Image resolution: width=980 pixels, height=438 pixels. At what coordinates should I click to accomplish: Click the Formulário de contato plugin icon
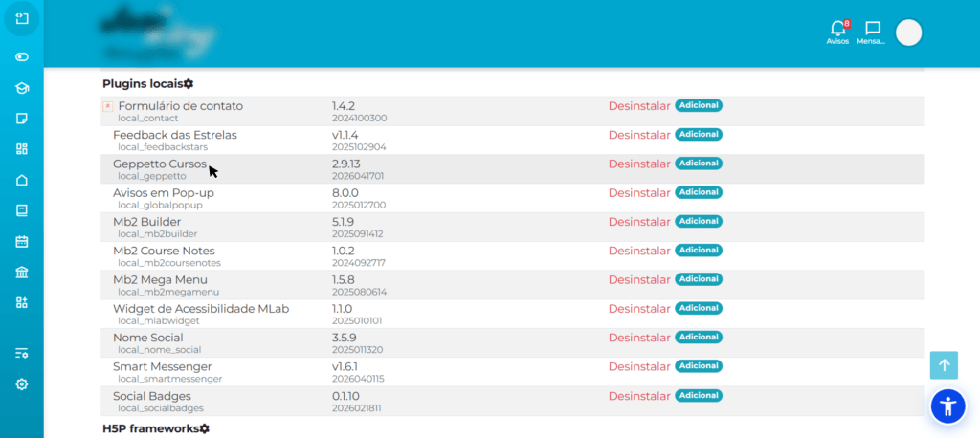(108, 105)
